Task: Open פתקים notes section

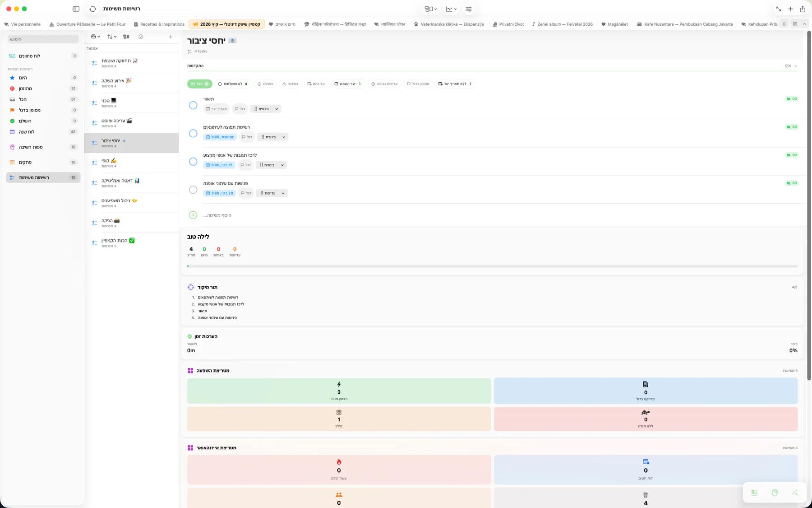Action: [x=43, y=162]
